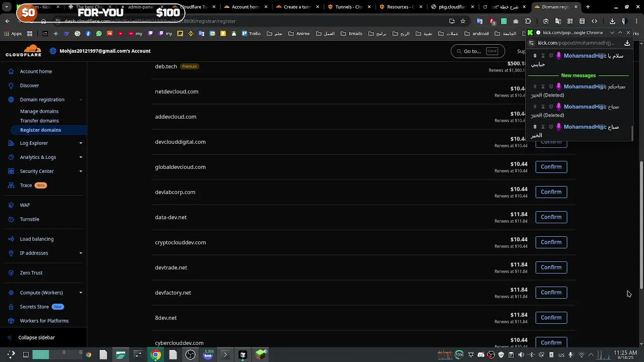This screenshot has width=644, height=362.
Task: Click netdevcloud.com domain name
Action: [x=177, y=92]
